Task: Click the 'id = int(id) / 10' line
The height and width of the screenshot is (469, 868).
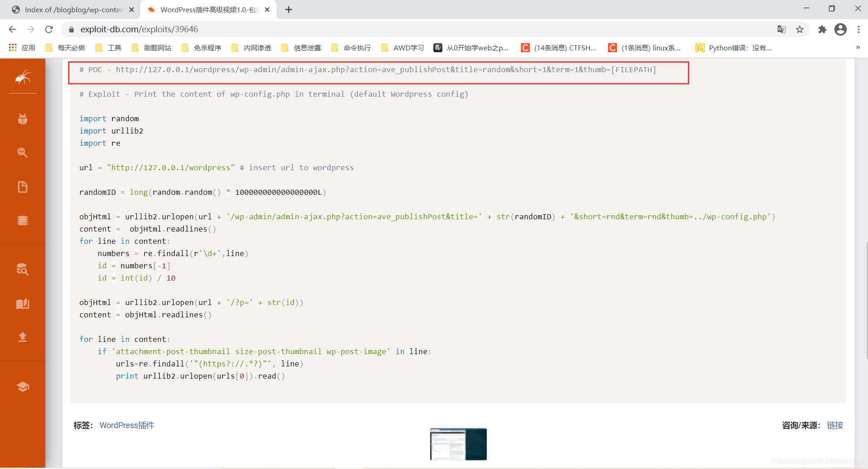Action: [x=137, y=278]
